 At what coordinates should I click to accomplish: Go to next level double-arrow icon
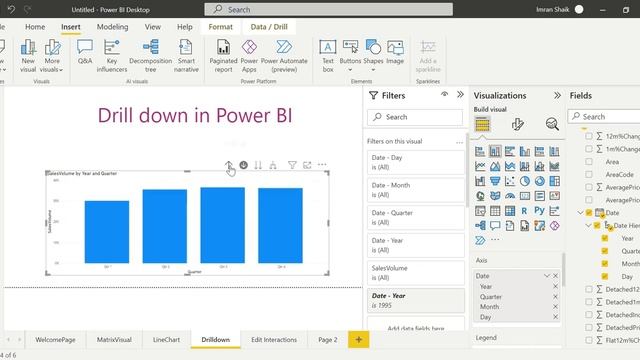(258, 165)
